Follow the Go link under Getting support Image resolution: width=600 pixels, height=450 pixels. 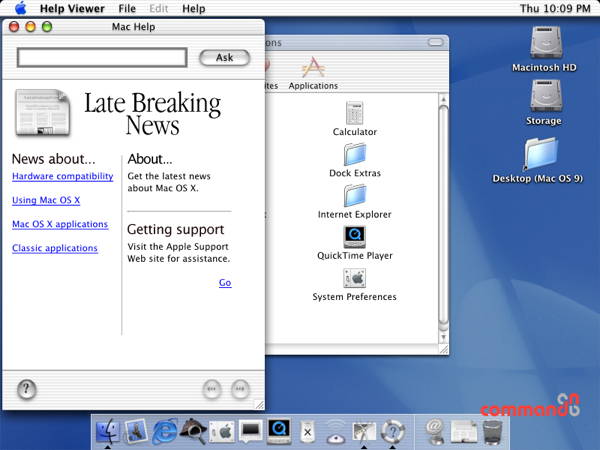pos(225,283)
